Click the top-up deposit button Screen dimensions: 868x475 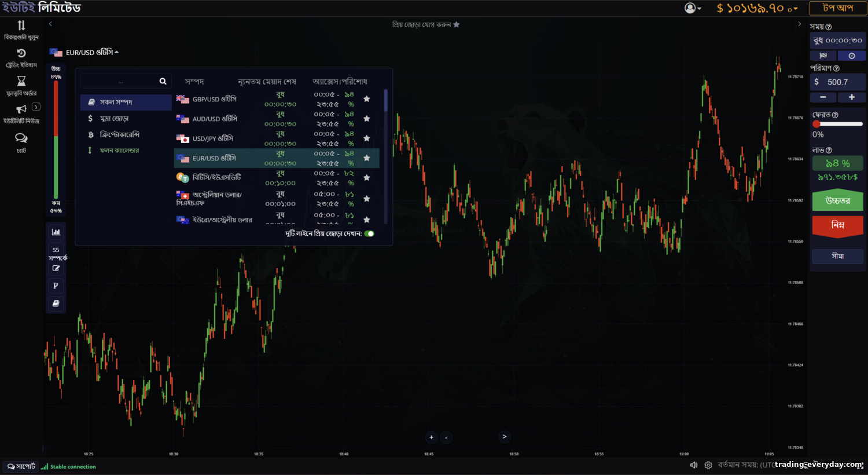pyautogui.click(x=837, y=8)
